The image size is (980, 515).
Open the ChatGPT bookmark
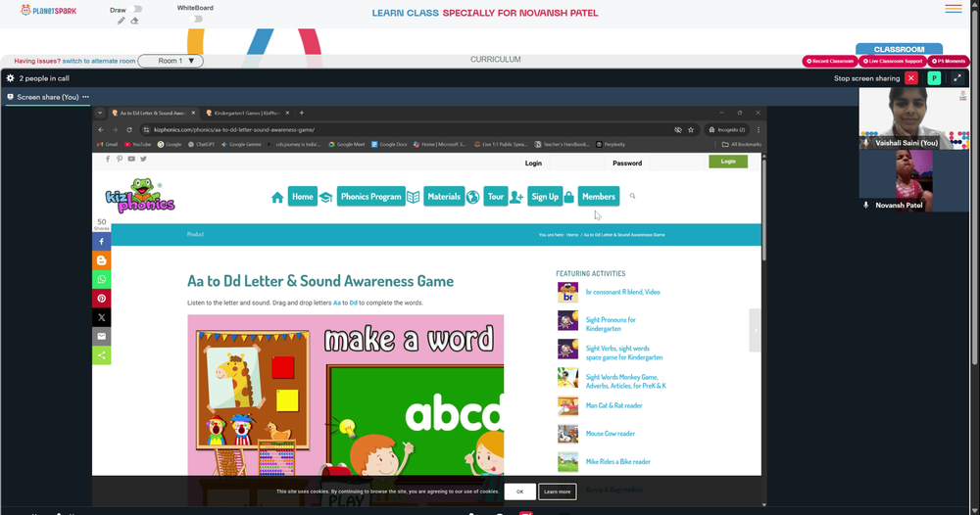(201, 144)
